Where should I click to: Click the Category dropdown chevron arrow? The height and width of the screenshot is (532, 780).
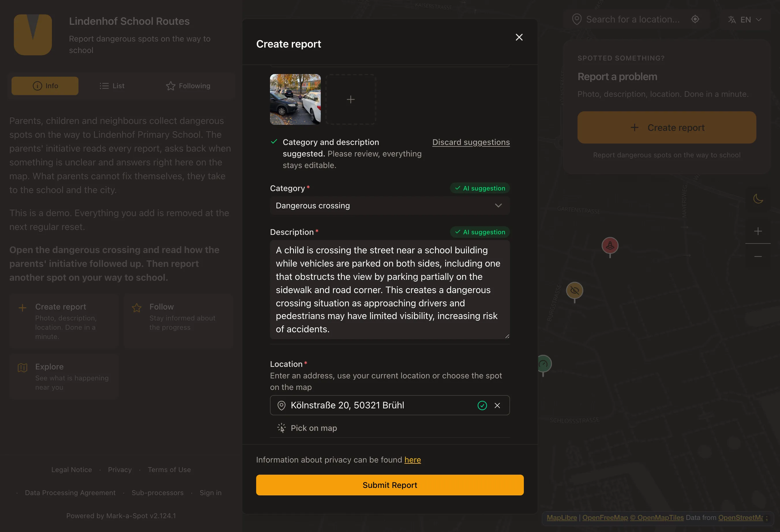point(498,205)
